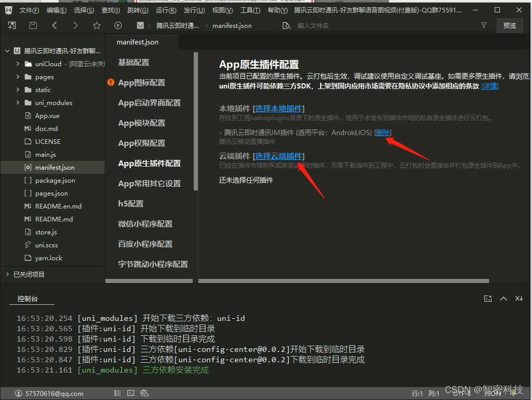Click the save file icon
This screenshot has height=400, width=532.
pos(33,25)
